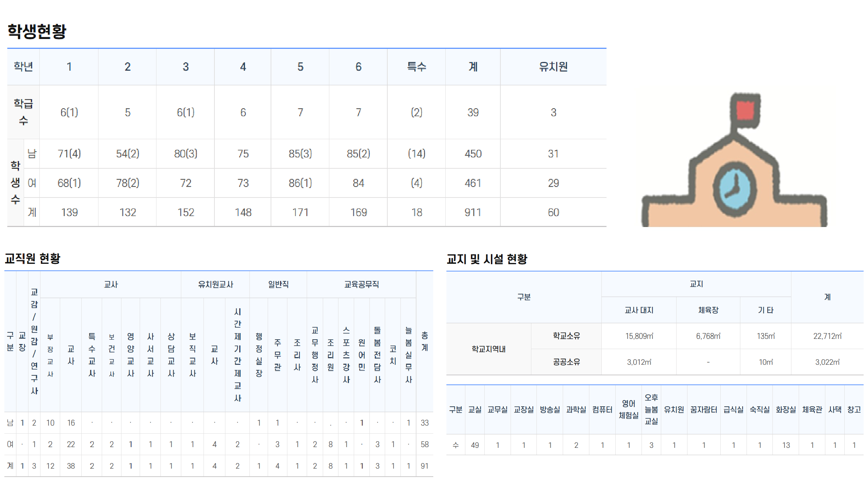The height and width of the screenshot is (481, 868).
Task: Click the red flag on school icon
Action: 745,110
